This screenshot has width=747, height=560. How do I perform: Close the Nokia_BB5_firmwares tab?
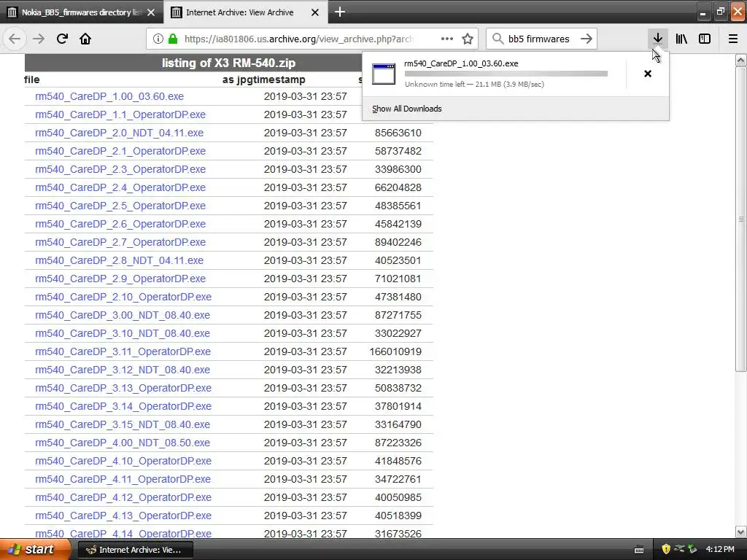click(x=151, y=12)
